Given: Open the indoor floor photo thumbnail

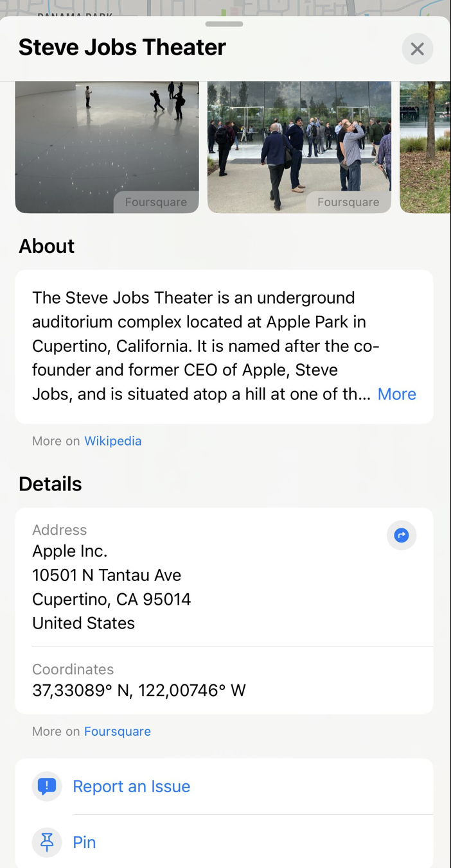Looking at the screenshot, I should pyautogui.click(x=107, y=146).
